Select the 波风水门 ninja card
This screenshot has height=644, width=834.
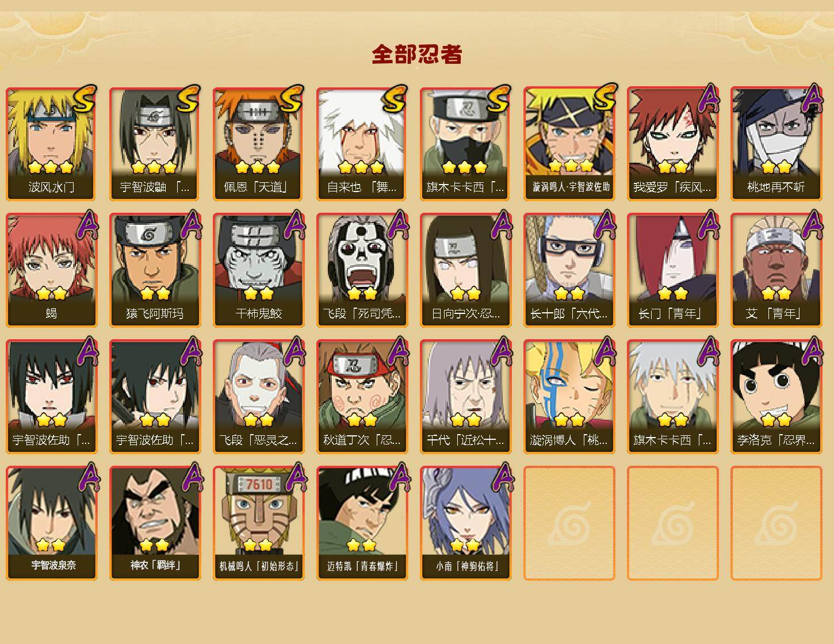pyautogui.click(x=52, y=144)
